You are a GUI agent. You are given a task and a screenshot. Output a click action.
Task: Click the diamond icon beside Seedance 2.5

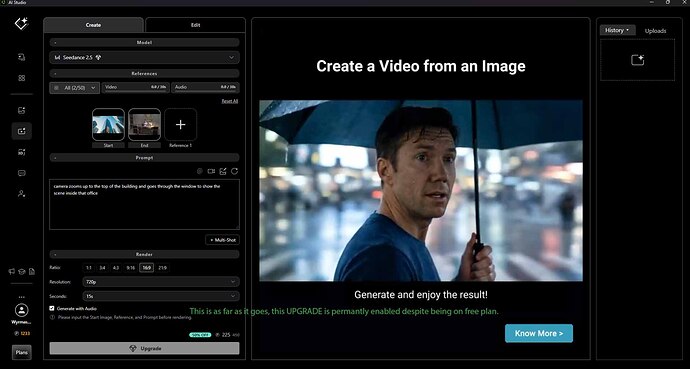pyautogui.click(x=99, y=58)
